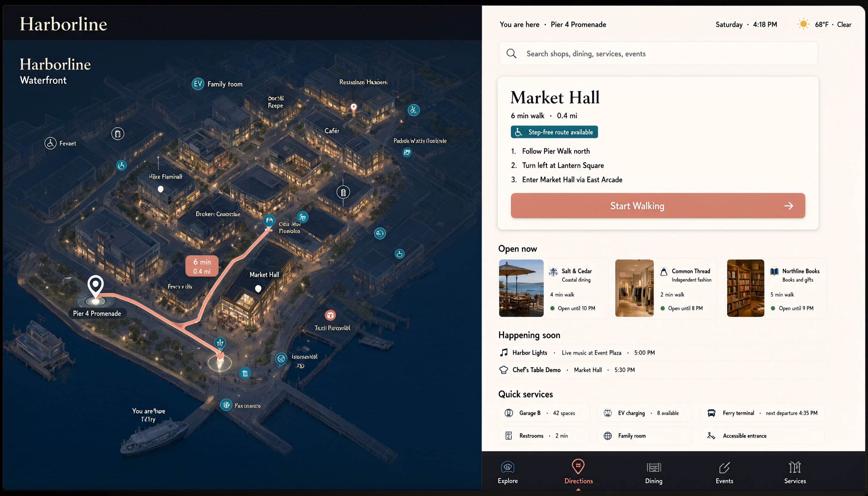This screenshot has width=868, height=496.
Task: Tap the Garage B parking icon
Action: tap(509, 413)
